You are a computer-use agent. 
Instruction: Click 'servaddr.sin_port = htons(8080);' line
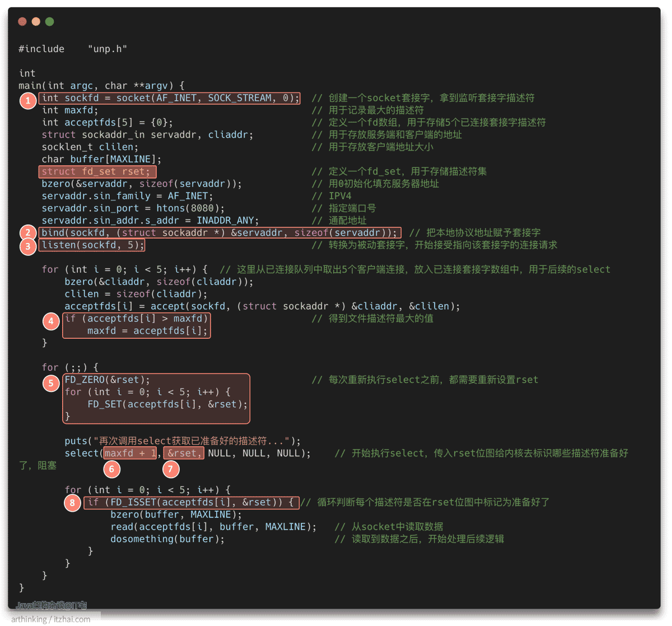133,208
